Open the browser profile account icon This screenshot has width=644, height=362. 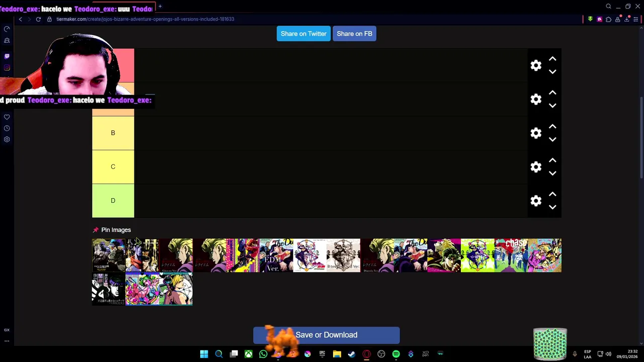pos(617,19)
